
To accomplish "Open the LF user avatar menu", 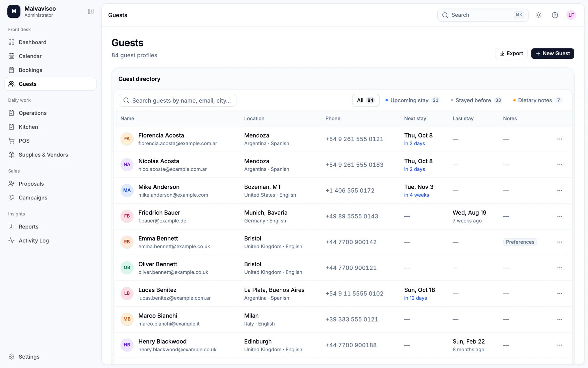I will tap(571, 15).
